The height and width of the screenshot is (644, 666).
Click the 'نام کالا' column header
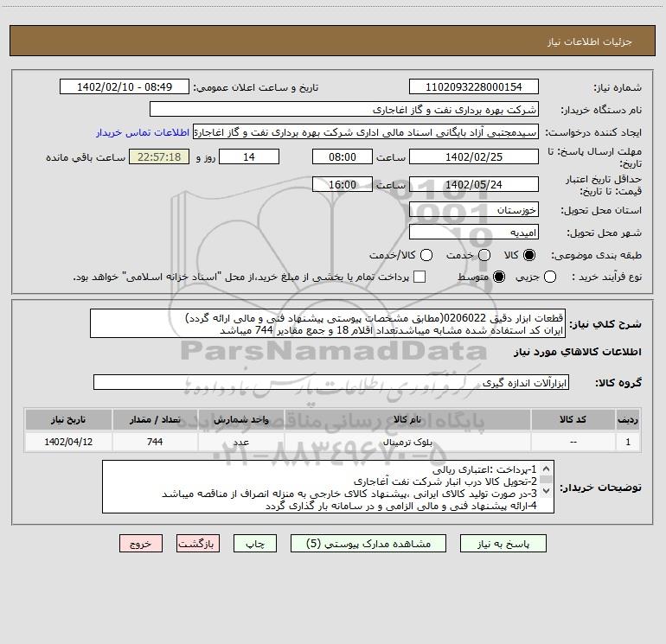(x=407, y=419)
